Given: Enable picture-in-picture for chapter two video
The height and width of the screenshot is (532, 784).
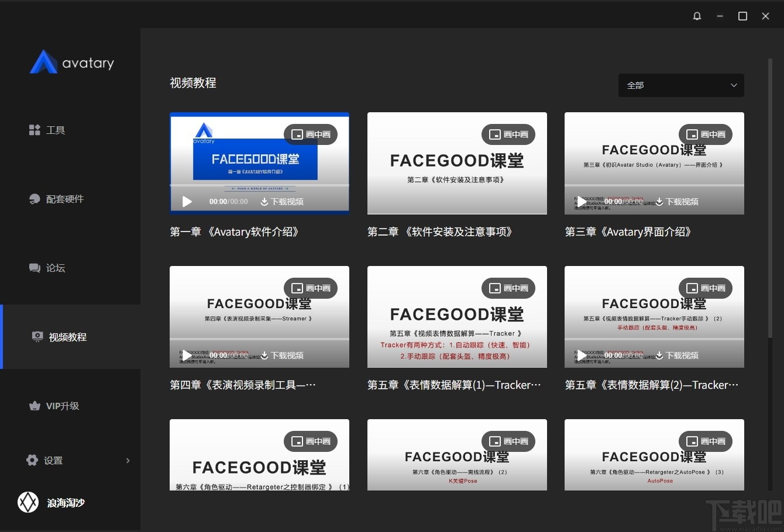Looking at the screenshot, I should (508, 134).
